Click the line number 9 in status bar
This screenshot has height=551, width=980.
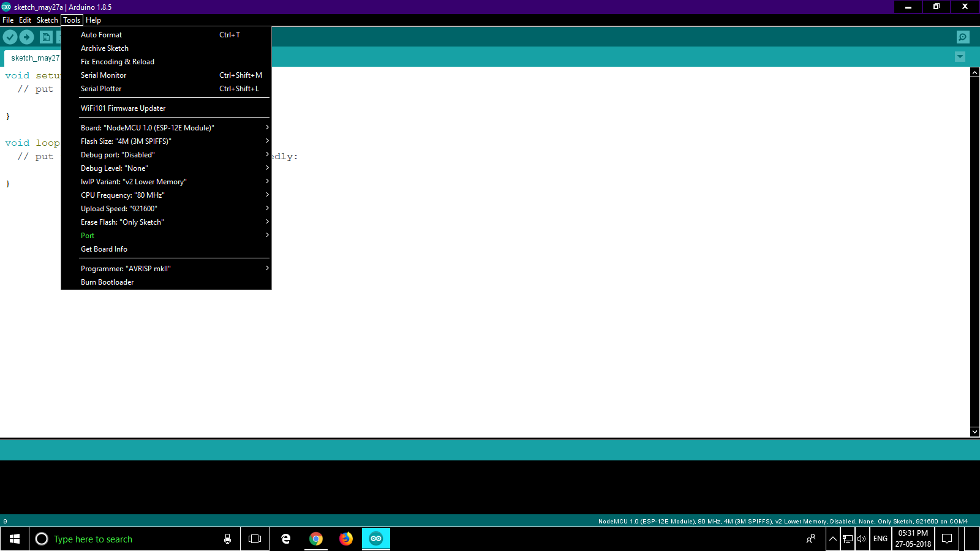coord(5,522)
